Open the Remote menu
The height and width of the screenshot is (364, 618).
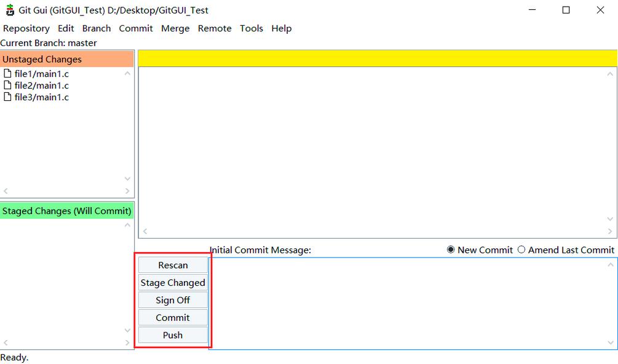pos(215,28)
